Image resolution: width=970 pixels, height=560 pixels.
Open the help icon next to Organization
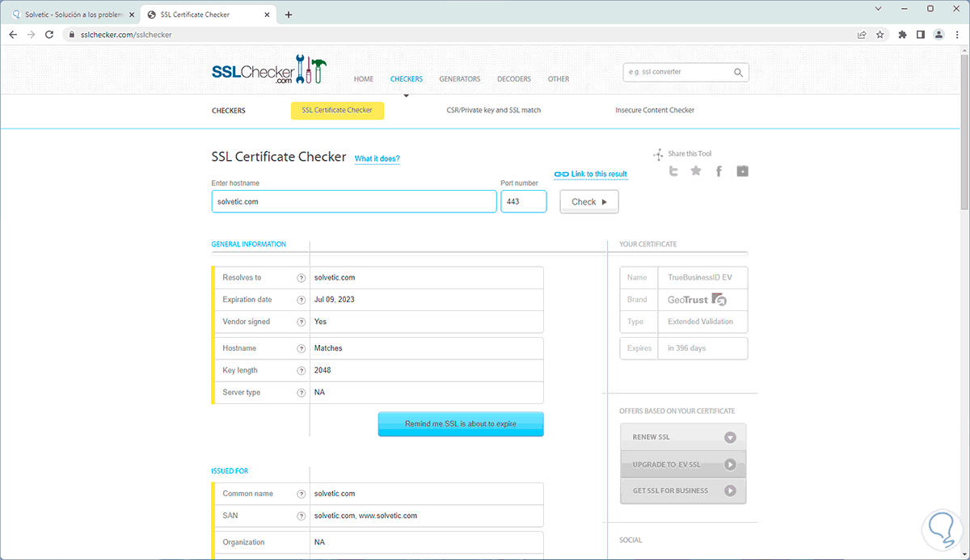(301, 542)
